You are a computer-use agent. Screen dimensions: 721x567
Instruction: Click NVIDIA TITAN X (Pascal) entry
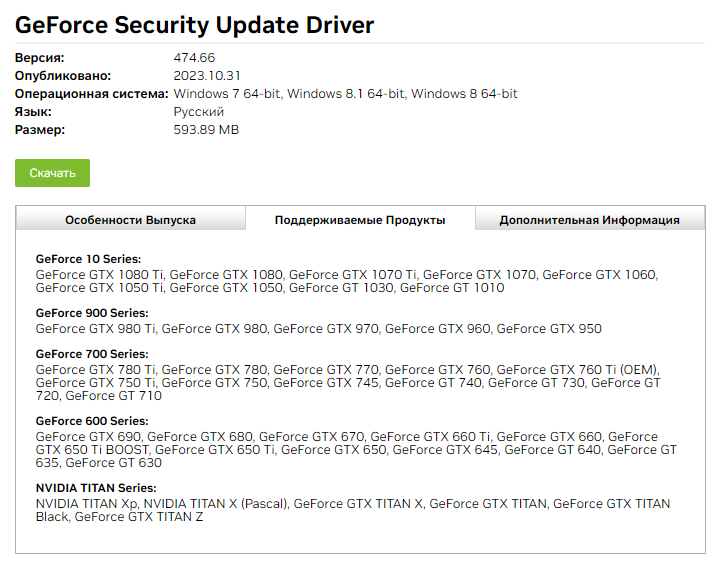[216, 504]
